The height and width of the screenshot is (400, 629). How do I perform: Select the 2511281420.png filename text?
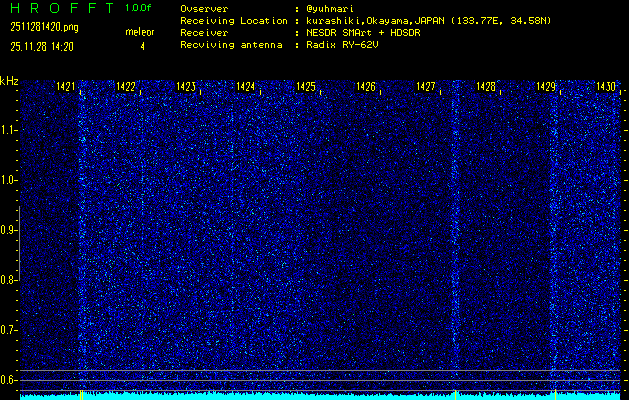[44, 27]
